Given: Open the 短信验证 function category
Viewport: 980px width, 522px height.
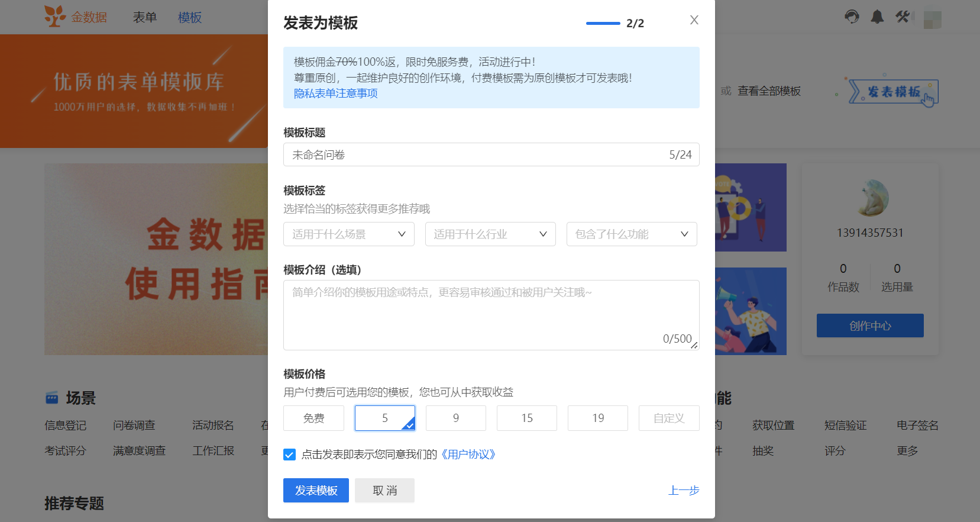Looking at the screenshot, I should tap(846, 426).
